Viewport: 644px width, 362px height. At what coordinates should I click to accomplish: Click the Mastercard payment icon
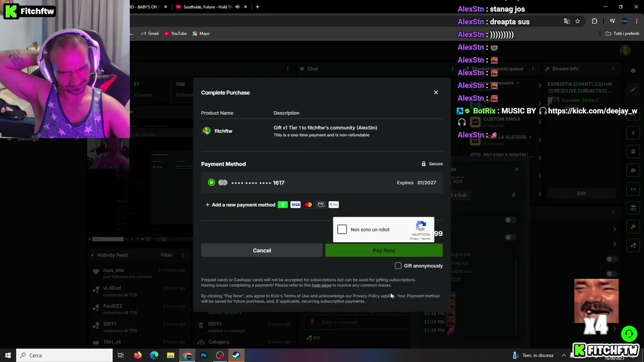click(x=308, y=205)
